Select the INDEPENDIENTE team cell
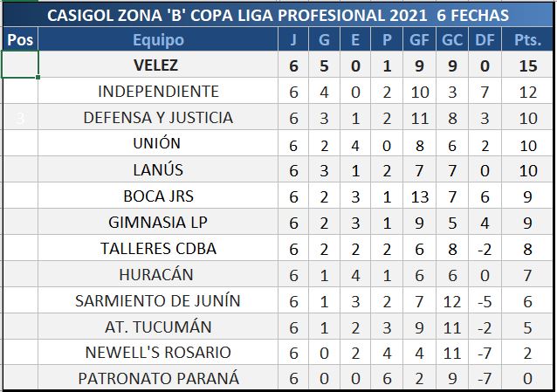Viewport: 557px width, 392px height. pos(158,92)
